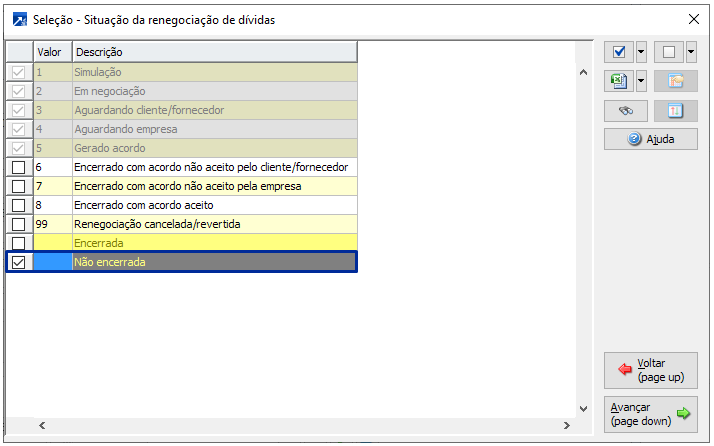Click the binoculars search button
This screenshot has width=714, height=446.
coord(626,111)
